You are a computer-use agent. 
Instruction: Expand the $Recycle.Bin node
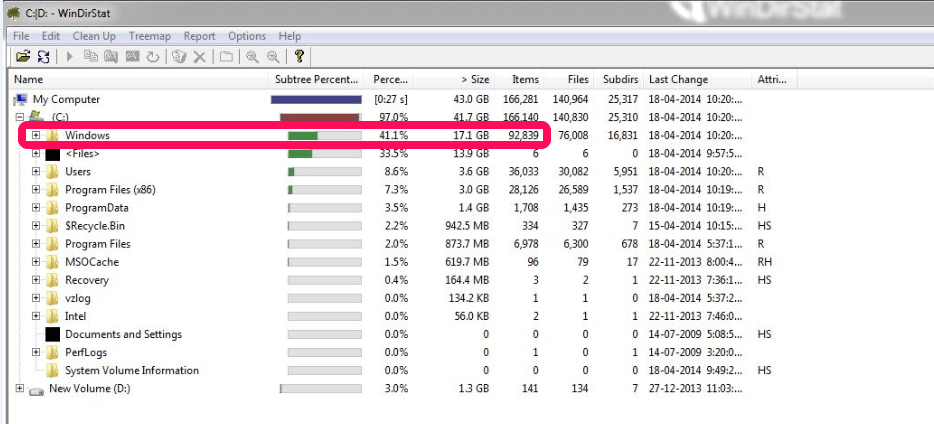(36, 226)
